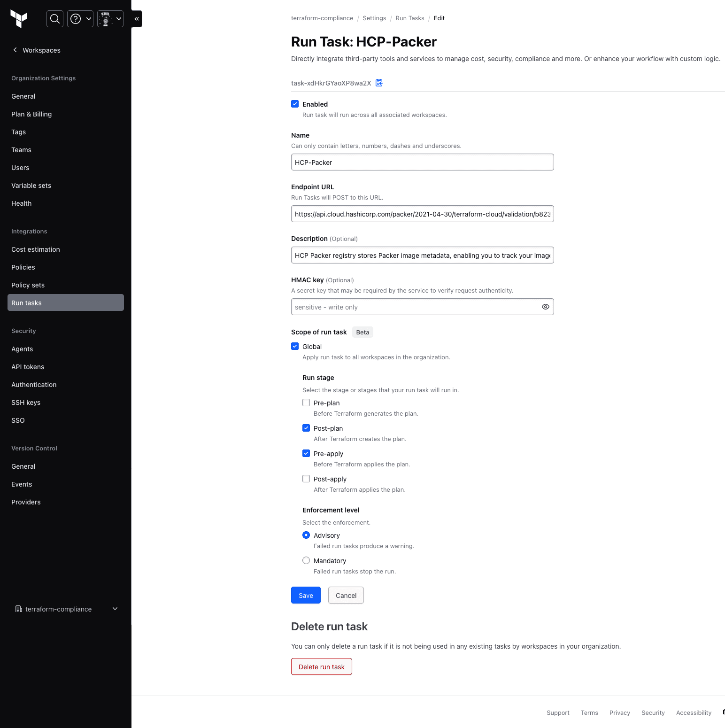Navigate to API tokens settings
The width and height of the screenshot is (725, 728).
(28, 367)
